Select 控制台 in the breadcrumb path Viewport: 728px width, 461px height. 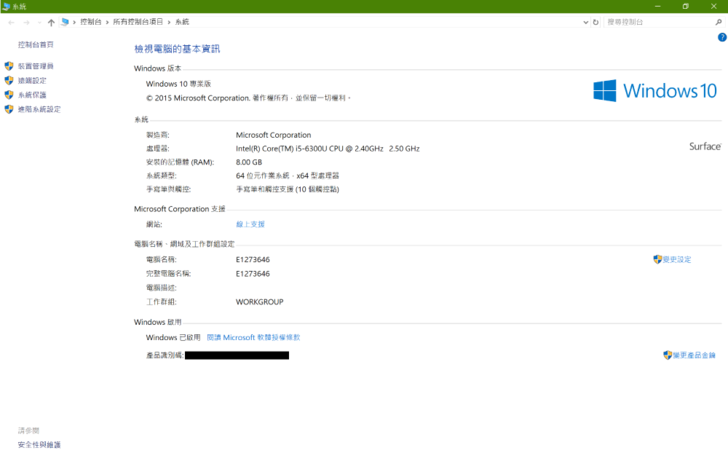point(91,22)
